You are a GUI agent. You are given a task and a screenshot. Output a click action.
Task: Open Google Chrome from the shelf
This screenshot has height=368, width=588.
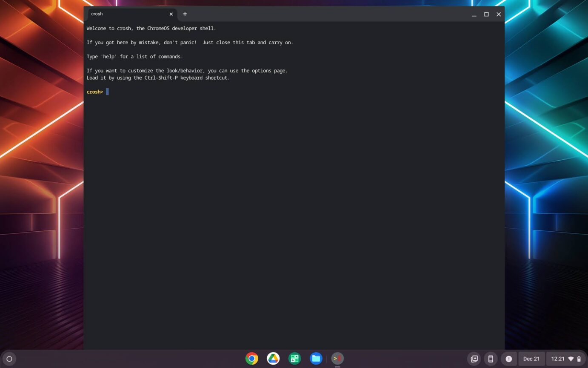pos(251,358)
